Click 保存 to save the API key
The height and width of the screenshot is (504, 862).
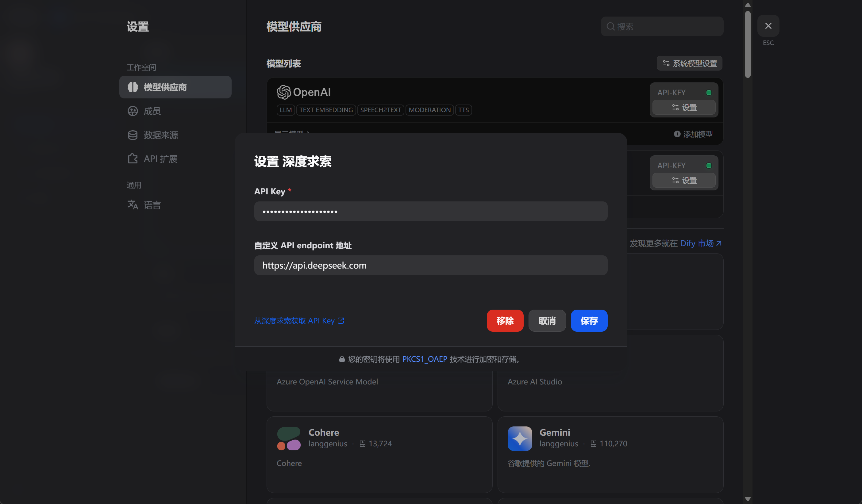[589, 321]
